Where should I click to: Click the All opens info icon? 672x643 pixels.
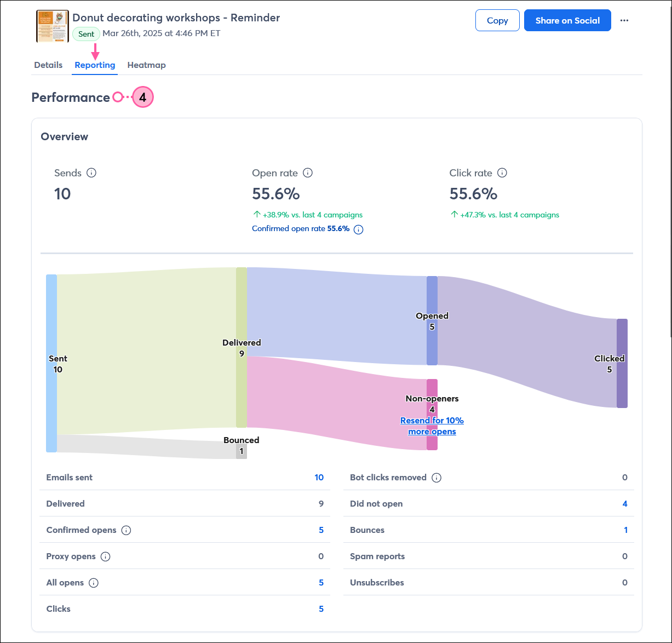94,582
